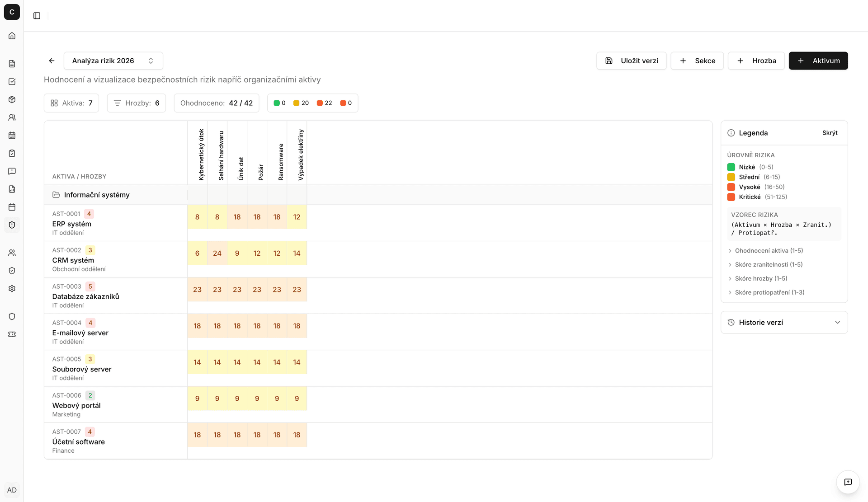The height and width of the screenshot is (502, 868).
Task: Hide the Legenda panel via Skrýt
Action: [830, 133]
